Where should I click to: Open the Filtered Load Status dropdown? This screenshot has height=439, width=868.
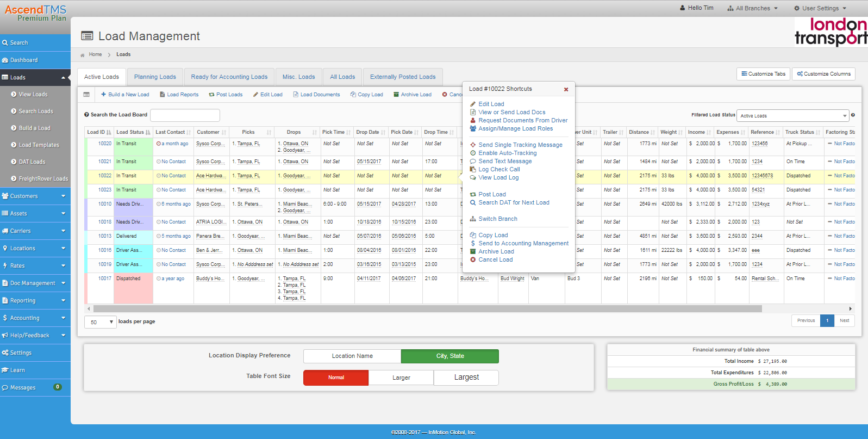[x=792, y=116]
